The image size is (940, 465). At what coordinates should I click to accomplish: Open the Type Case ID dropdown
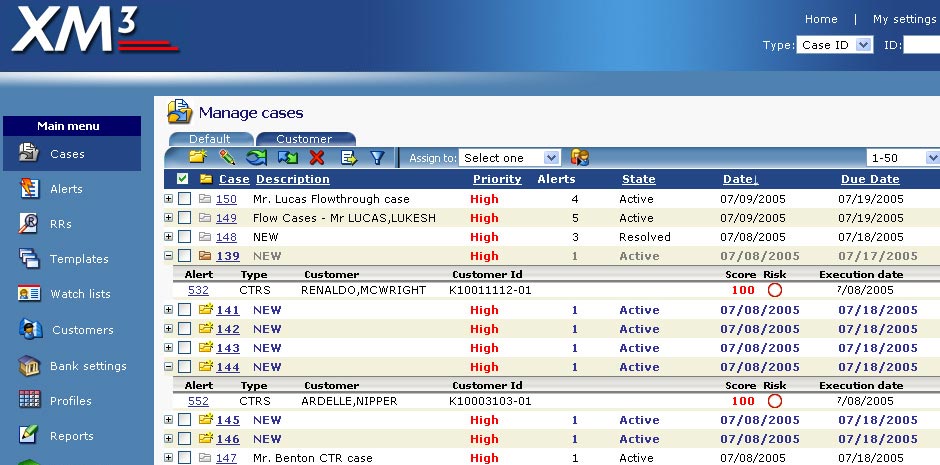pos(834,45)
